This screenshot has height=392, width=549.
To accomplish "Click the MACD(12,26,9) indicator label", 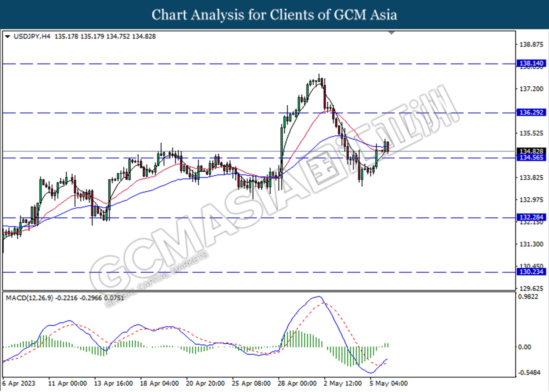I will (x=30, y=298).
